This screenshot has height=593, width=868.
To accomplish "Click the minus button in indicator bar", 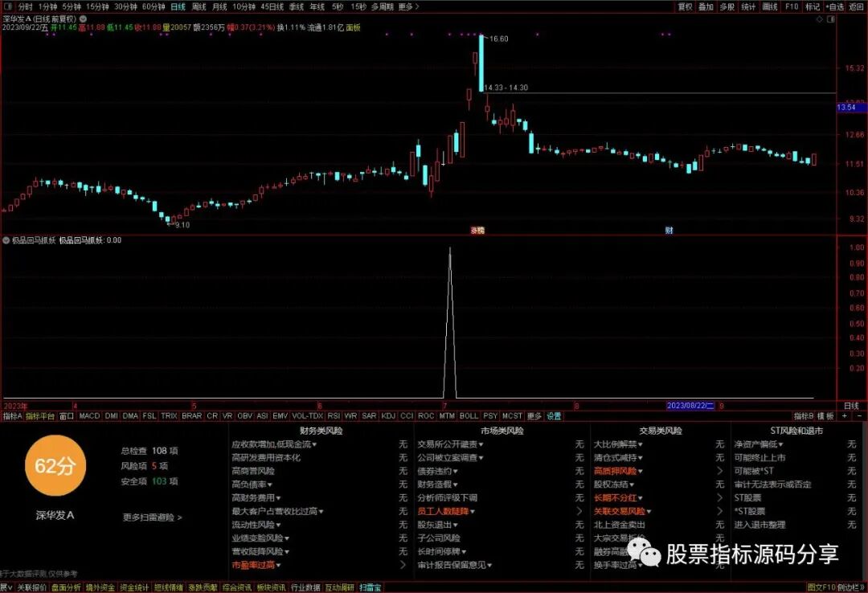I will click(x=859, y=415).
